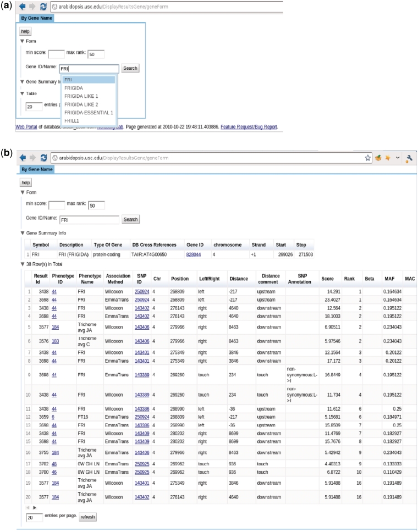Click the yellow star extension icon in panel (b)

387,158
